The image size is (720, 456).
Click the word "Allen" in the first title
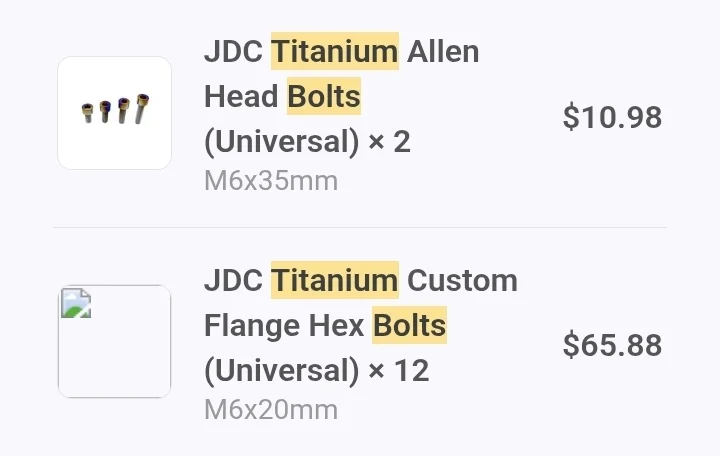click(443, 51)
